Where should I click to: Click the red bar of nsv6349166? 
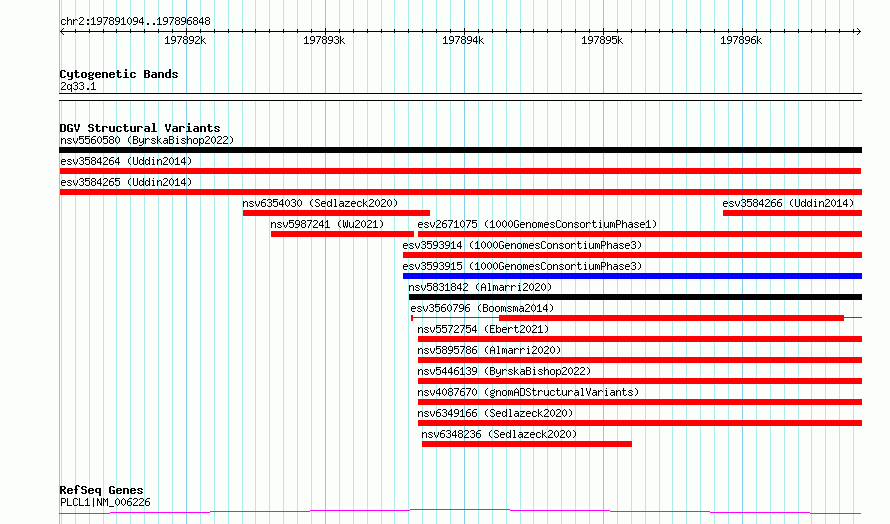640,424
